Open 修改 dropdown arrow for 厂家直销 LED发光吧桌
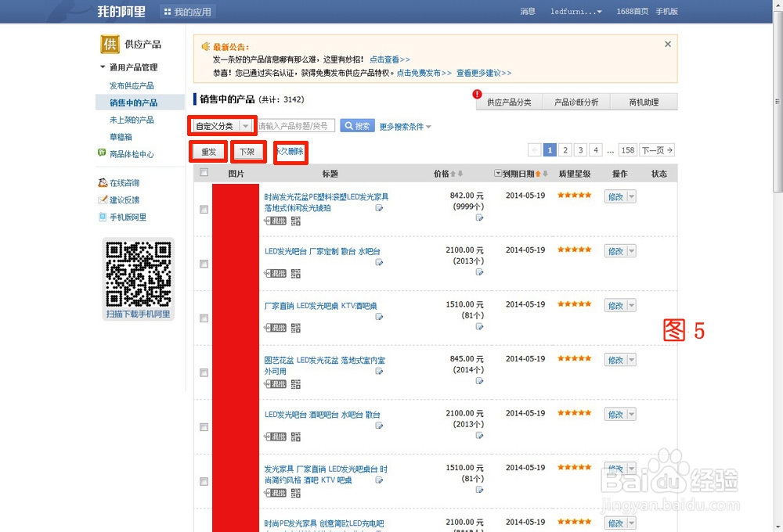783x532 pixels. tap(631, 305)
